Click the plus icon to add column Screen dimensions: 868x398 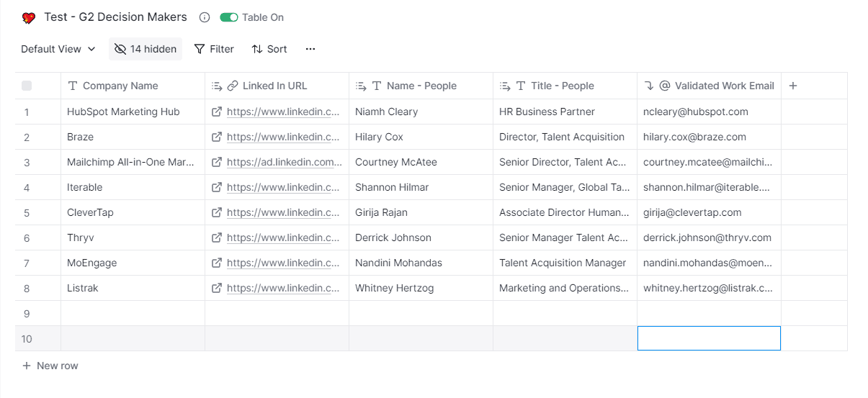point(793,86)
